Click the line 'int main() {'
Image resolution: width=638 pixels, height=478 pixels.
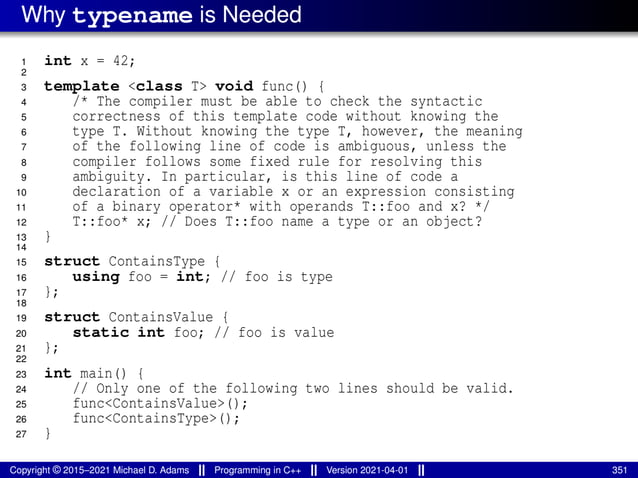coord(94,373)
